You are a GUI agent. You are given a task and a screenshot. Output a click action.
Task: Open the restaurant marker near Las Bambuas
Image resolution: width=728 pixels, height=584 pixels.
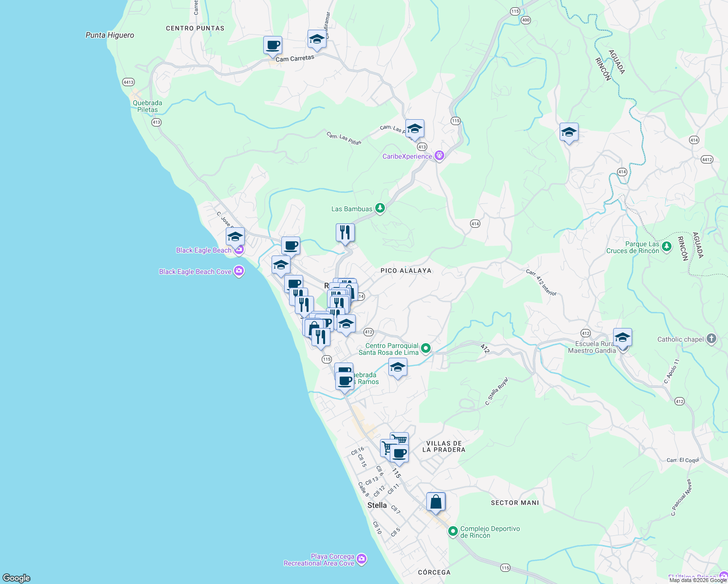tap(346, 233)
